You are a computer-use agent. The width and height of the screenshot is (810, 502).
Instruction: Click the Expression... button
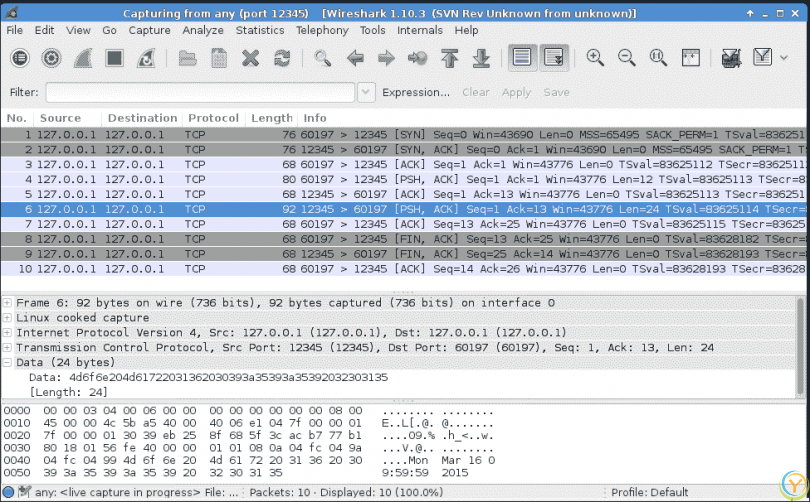coord(416,92)
